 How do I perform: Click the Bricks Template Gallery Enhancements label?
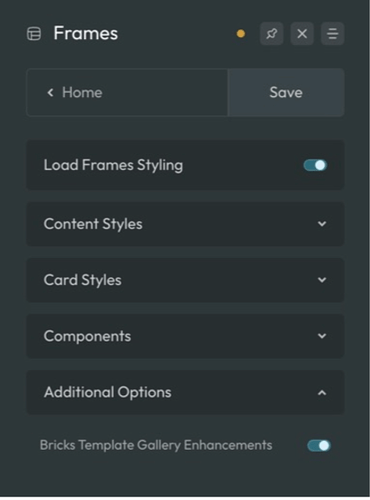point(156,445)
